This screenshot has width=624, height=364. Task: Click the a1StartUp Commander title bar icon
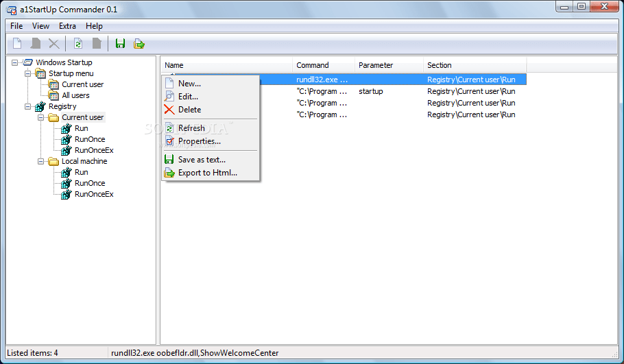click(x=12, y=10)
